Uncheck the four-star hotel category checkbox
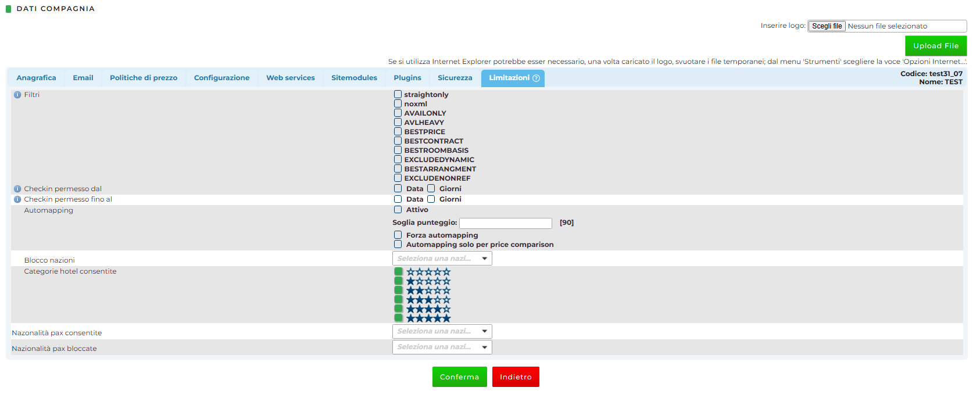The height and width of the screenshot is (398, 980). (398, 309)
